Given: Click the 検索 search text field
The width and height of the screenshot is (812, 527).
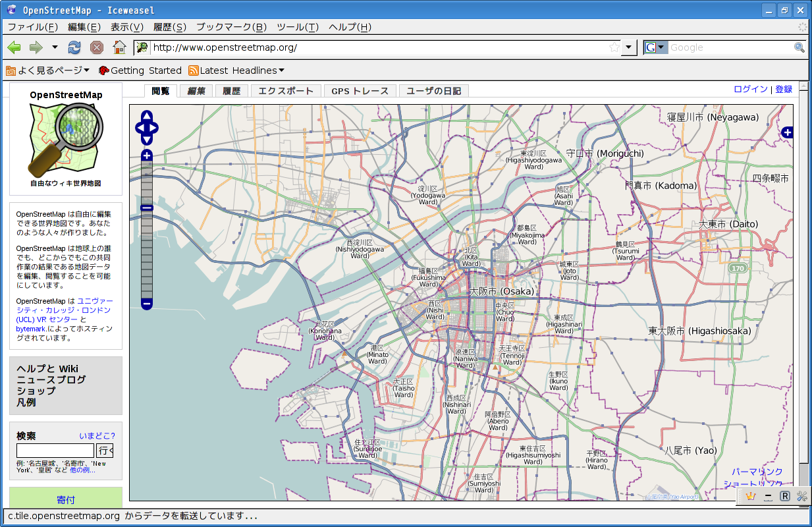Looking at the screenshot, I should pos(55,451).
